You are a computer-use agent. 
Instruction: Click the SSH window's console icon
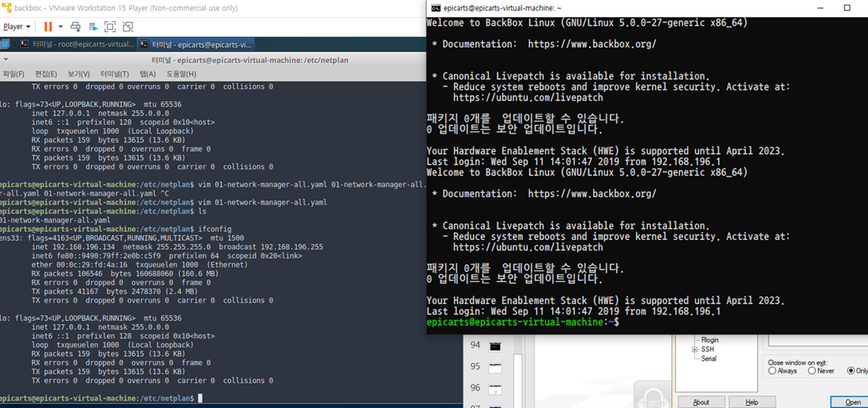[436, 8]
